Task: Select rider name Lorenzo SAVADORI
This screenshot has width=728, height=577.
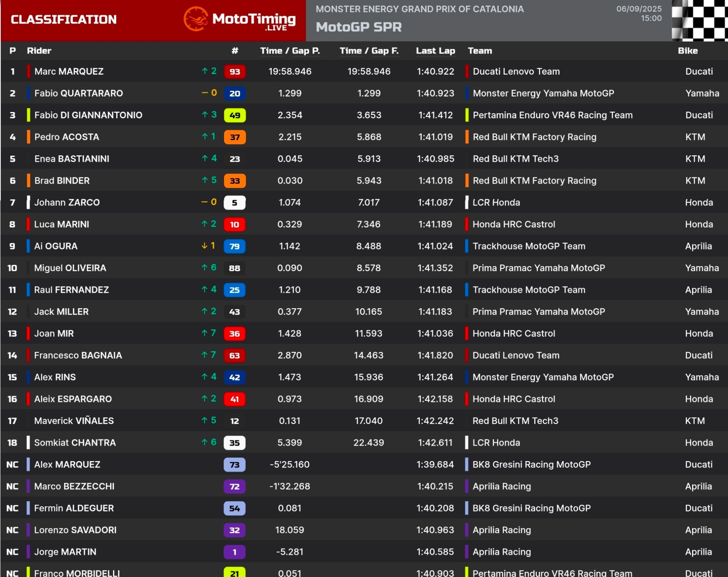Action: pyautogui.click(x=75, y=530)
